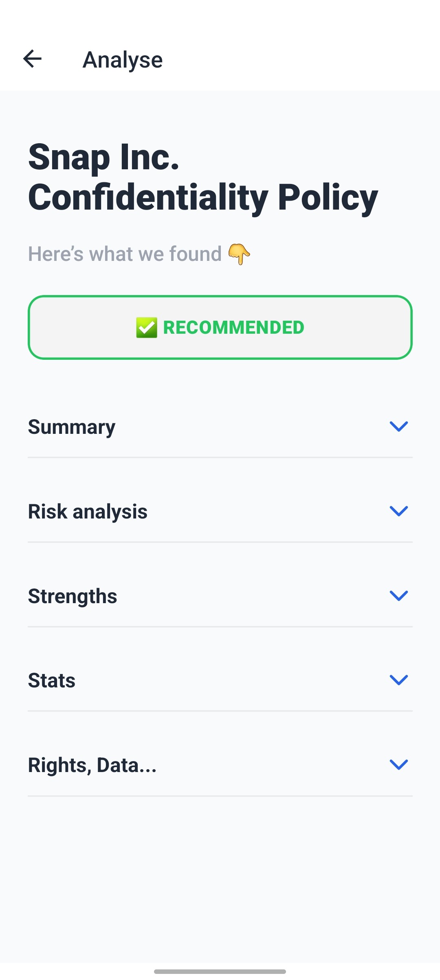The width and height of the screenshot is (440, 980).
Task: Tap the Rights, Data... label
Action: (92, 765)
